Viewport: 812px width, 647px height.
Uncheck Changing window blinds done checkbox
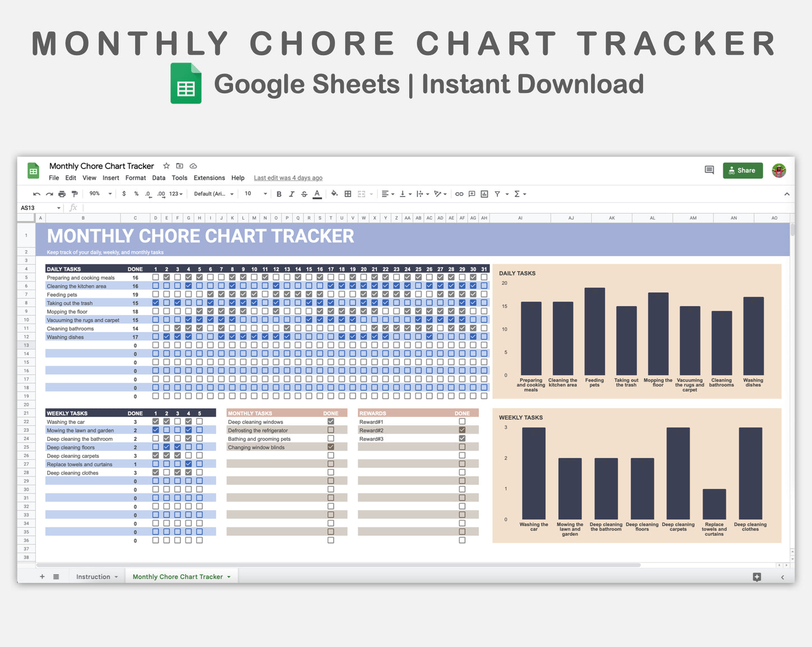330,446
